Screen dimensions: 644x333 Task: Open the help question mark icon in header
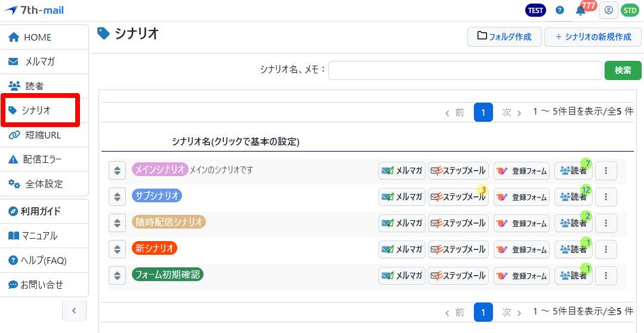coord(559,10)
